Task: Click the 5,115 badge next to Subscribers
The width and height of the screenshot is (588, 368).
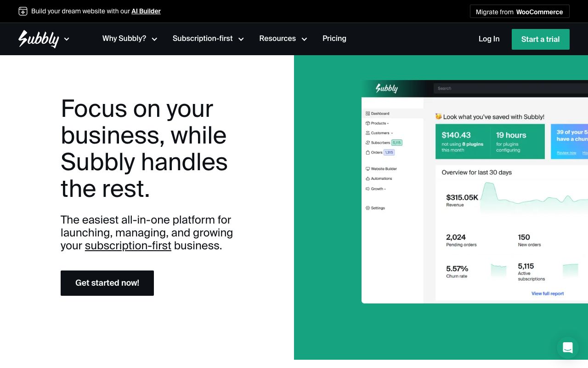Action: pos(397,143)
